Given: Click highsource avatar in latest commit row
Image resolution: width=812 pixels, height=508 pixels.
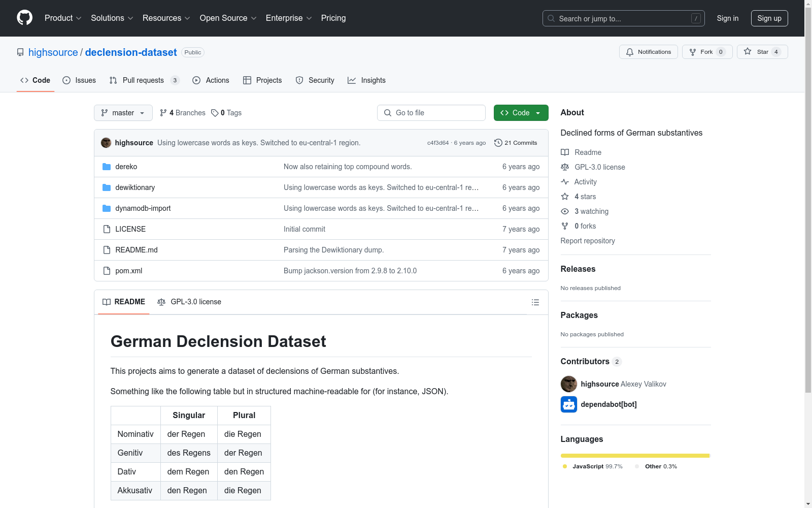Looking at the screenshot, I should (x=106, y=143).
